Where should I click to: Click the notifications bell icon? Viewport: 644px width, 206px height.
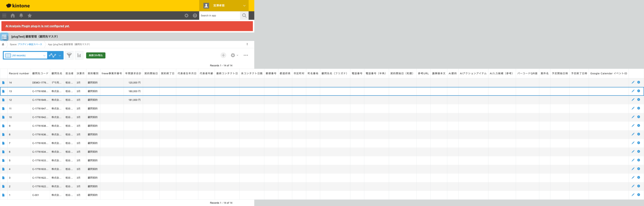tap(21, 16)
